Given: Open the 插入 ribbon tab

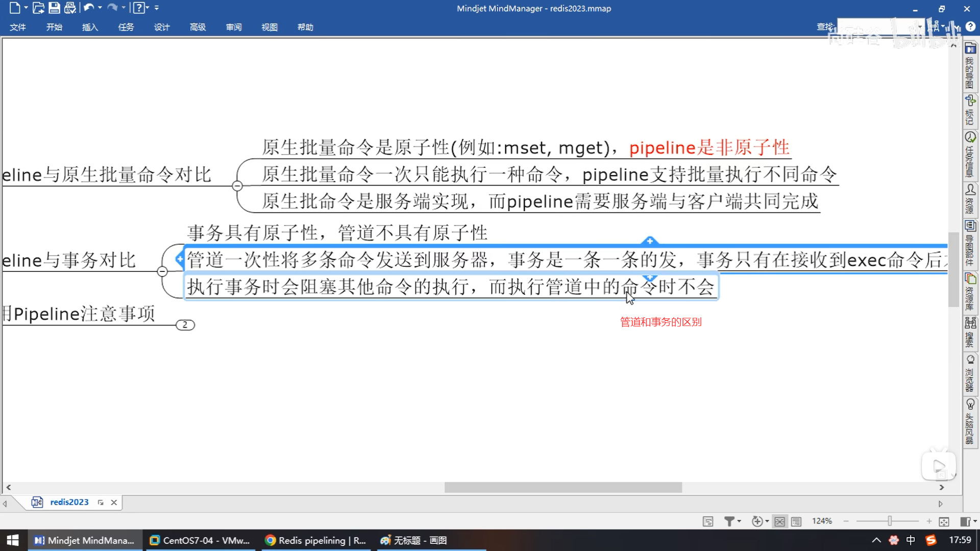Looking at the screenshot, I should coord(90,27).
